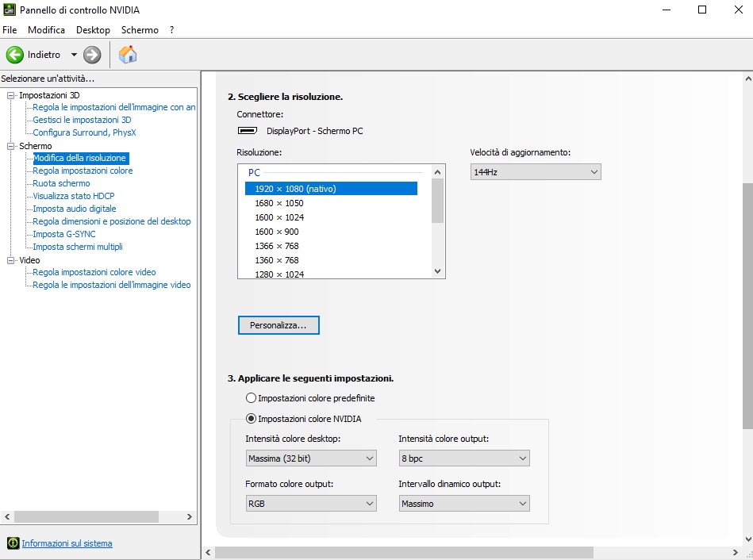Click the green Indietro back arrow icon

(15, 55)
